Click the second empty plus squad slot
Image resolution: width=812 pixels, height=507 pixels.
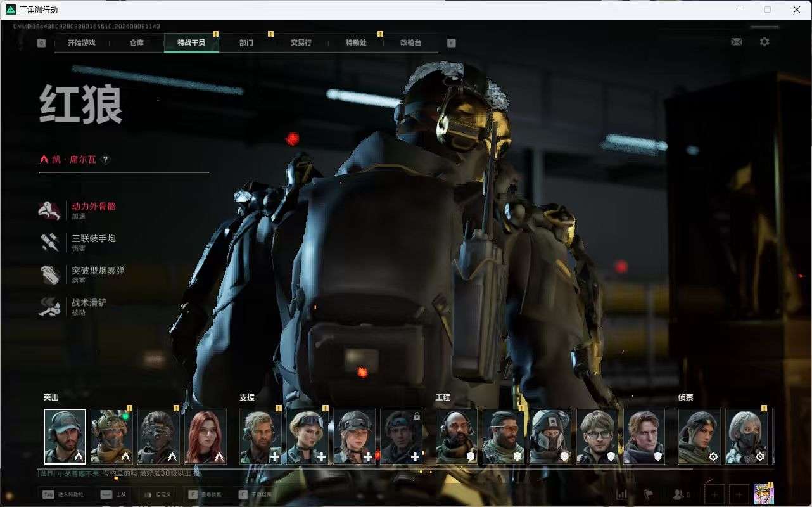739,494
